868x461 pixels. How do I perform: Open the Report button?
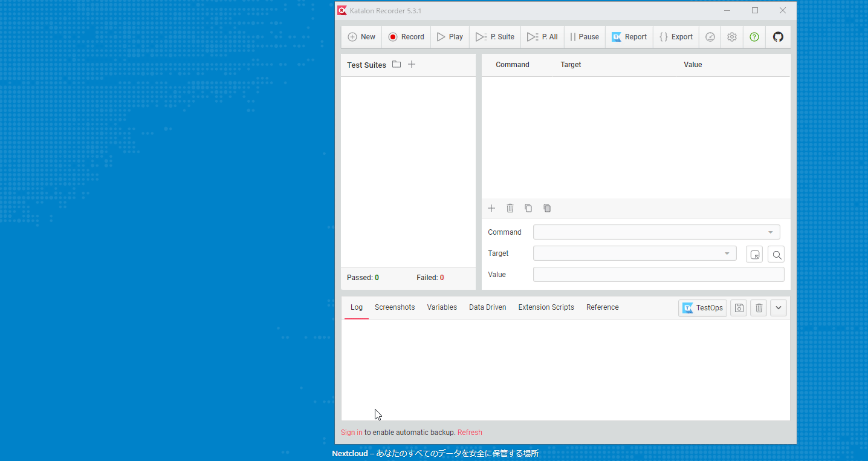629,37
